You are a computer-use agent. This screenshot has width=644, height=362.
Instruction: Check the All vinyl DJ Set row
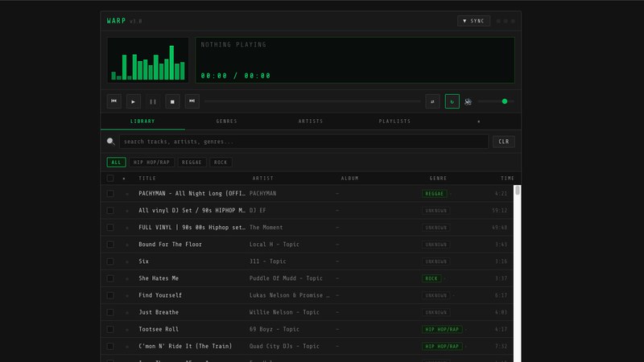110,211
